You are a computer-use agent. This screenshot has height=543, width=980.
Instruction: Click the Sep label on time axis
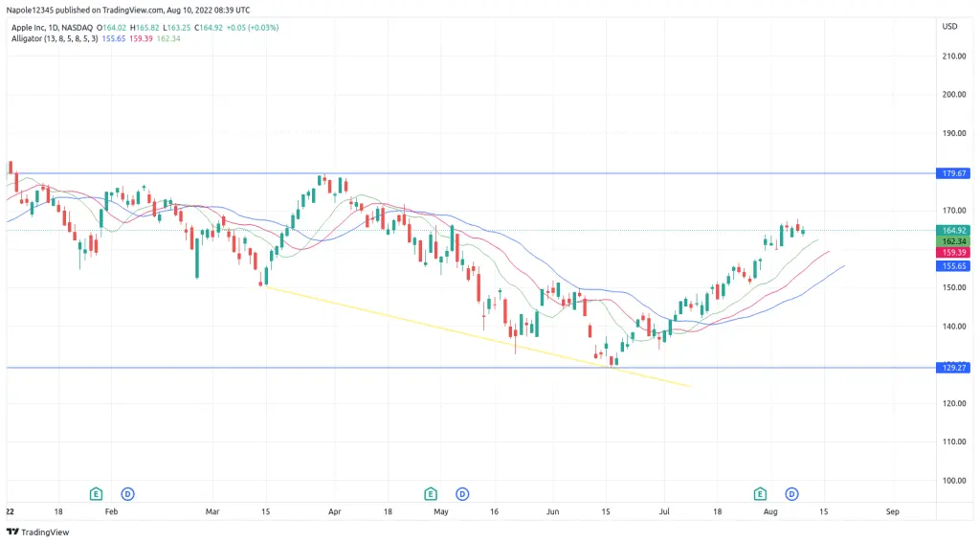coord(893,511)
